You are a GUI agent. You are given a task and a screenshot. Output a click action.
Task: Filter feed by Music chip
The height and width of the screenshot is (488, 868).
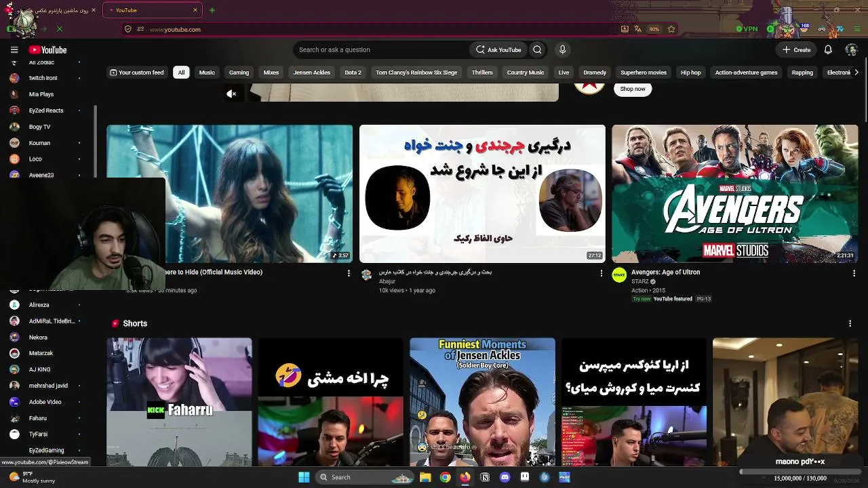[x=207, y=73]
